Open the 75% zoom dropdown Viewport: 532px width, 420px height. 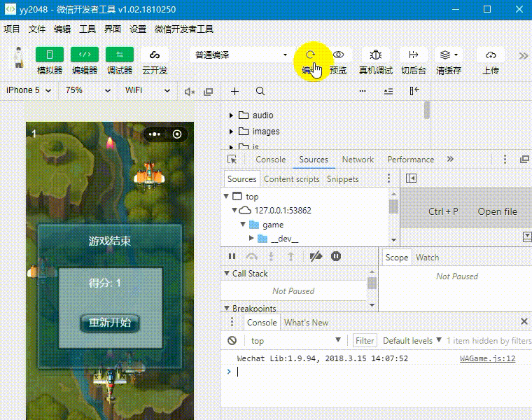88,90
